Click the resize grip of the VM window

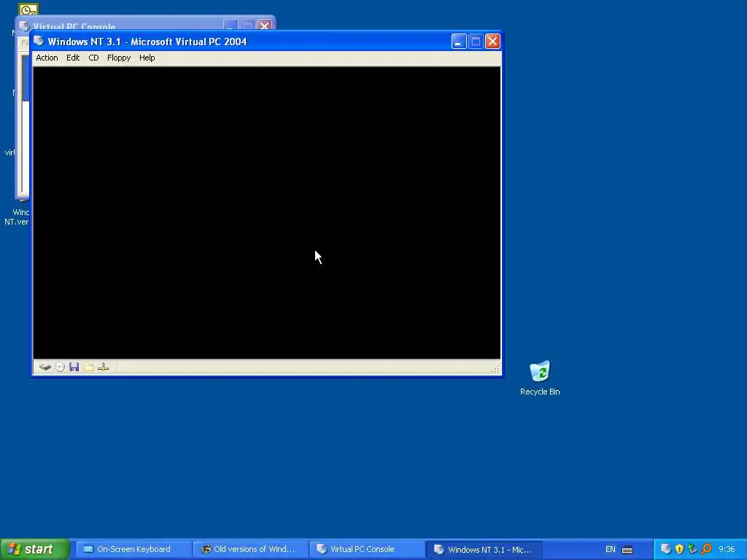point(495,369)
